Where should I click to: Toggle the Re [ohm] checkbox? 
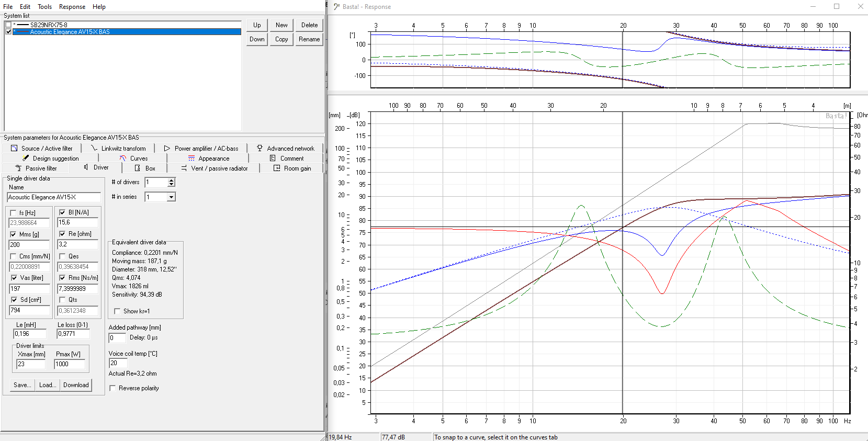(62, 234)
